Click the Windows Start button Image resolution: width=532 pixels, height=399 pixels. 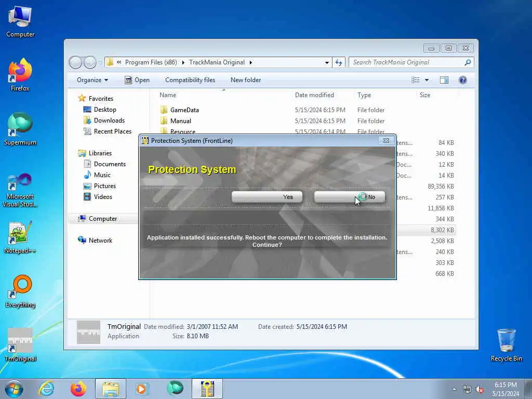point(14,389)
